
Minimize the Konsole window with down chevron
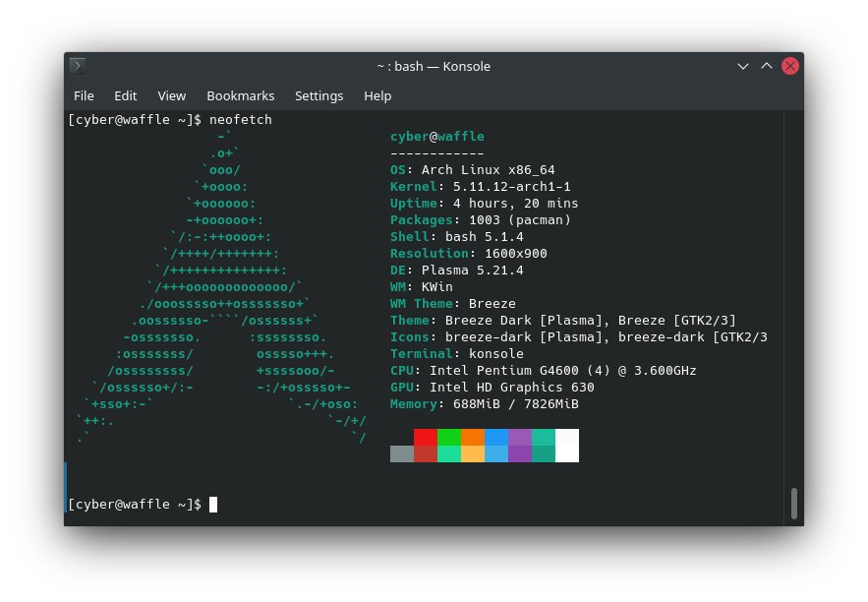coord(743,67)
